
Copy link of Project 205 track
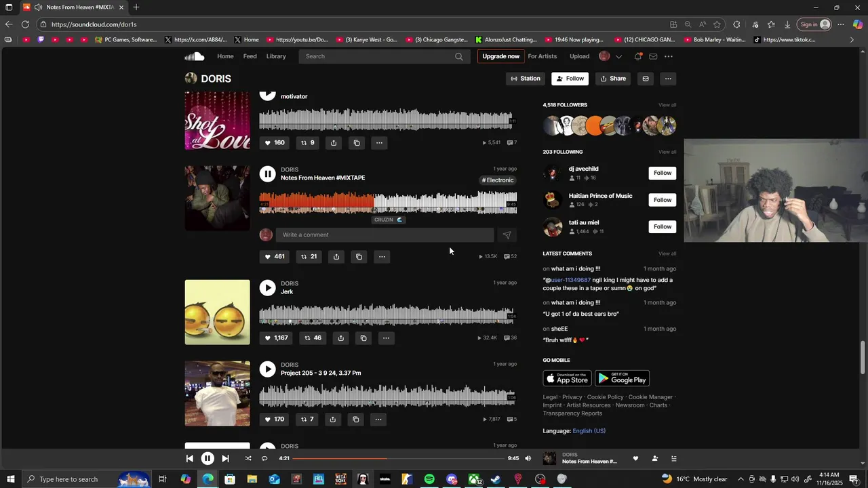355,419
